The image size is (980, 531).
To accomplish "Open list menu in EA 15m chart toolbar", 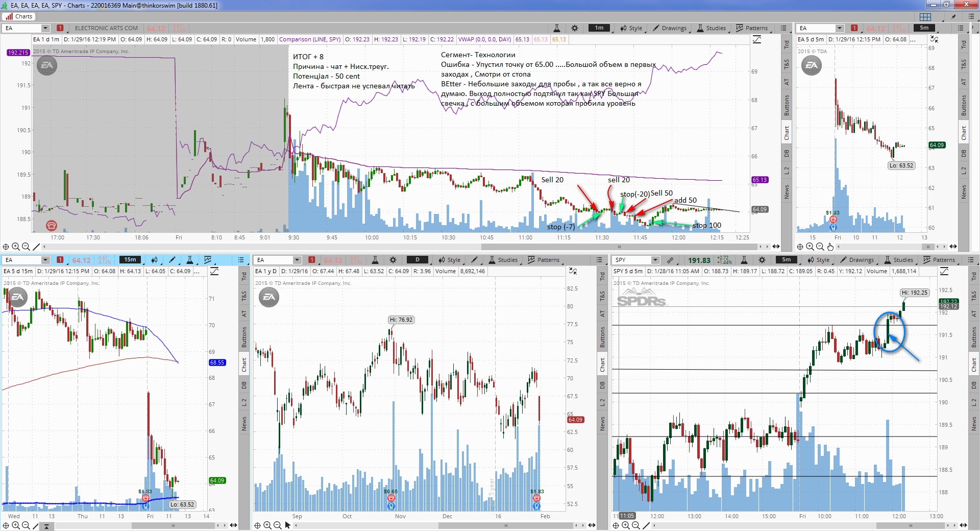I will [x=241, y=260].
